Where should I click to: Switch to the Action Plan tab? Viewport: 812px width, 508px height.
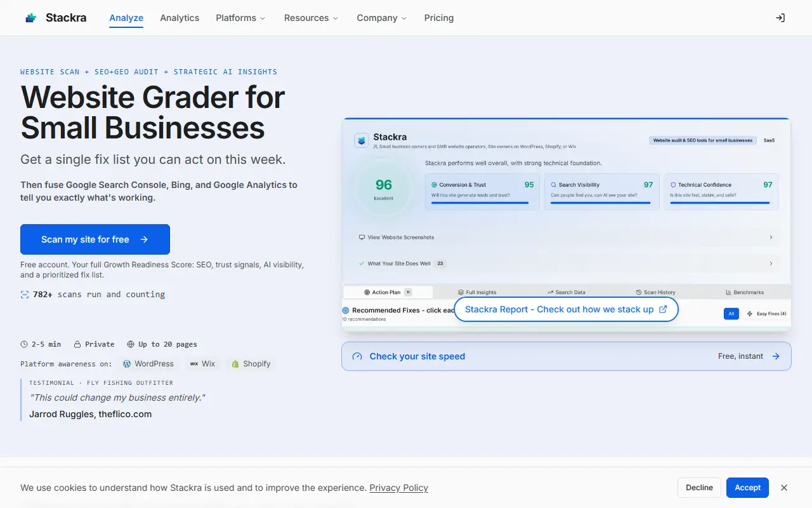pos(388,292)
